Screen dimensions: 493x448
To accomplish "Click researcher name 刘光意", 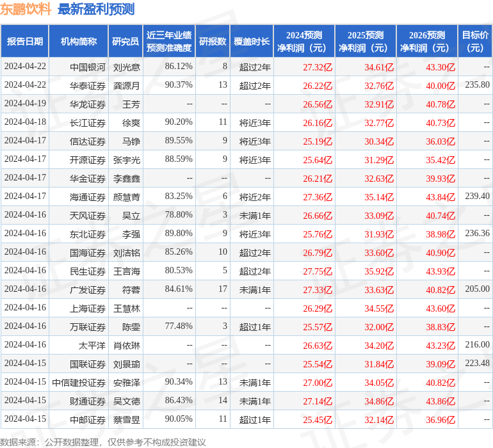I will pyautogui.click(x=126, y=67).
